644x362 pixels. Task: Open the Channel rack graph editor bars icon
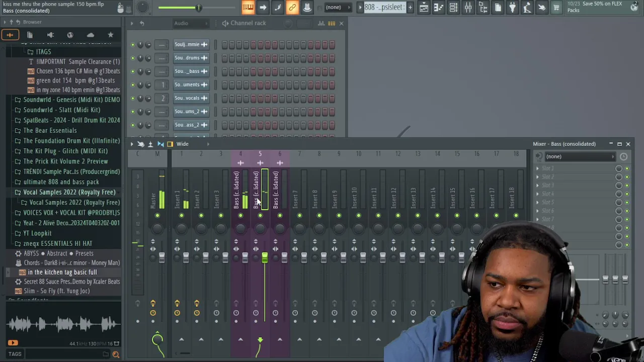click(x=321, y=23)
